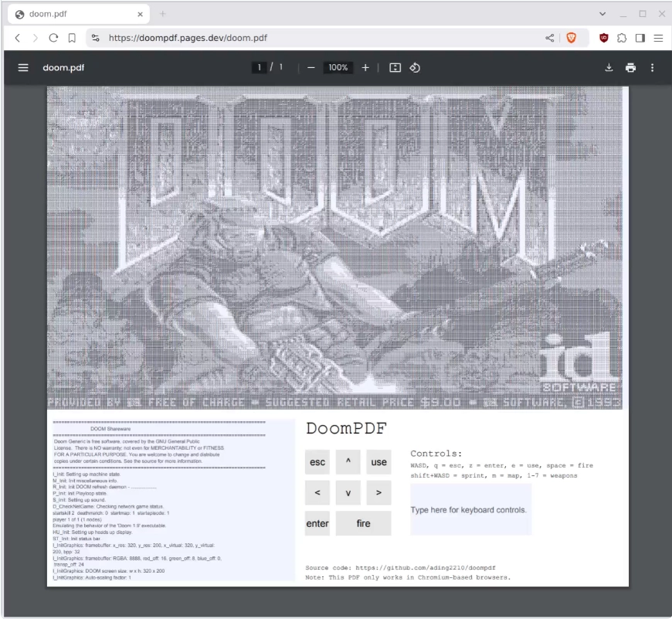The height and width of the screenshot is (619, 672).
Task: Share this page link
Action: 549,38
